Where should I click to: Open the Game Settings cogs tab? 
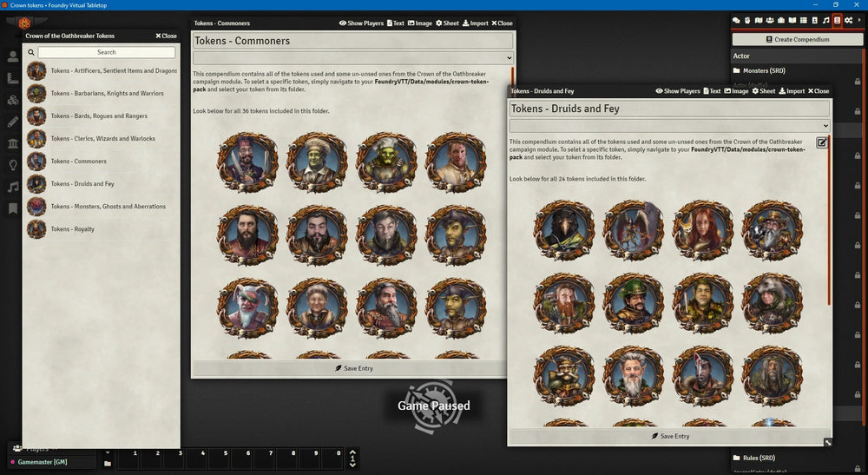pos(848,20)
